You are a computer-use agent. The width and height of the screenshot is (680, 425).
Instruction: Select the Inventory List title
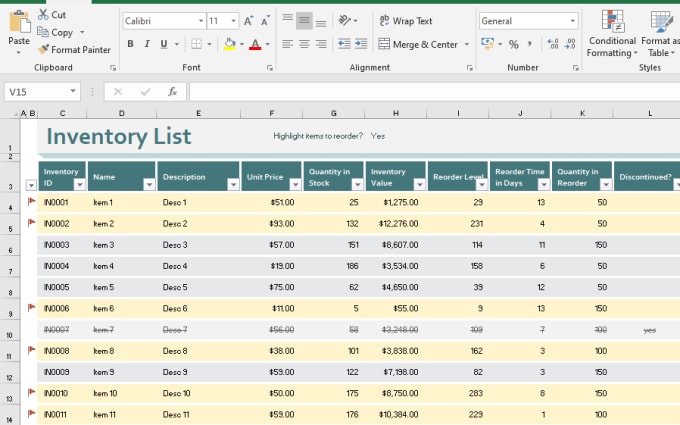click(118, 137)
